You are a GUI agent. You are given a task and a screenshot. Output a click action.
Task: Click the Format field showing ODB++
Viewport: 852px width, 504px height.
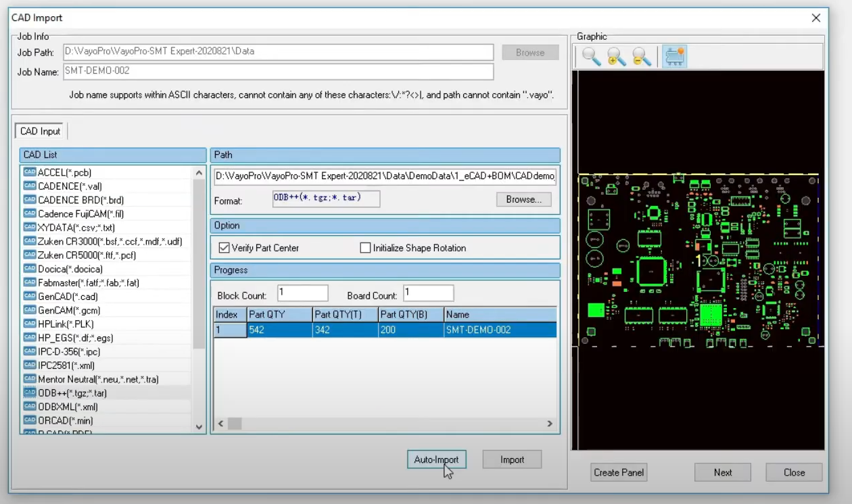326,199
